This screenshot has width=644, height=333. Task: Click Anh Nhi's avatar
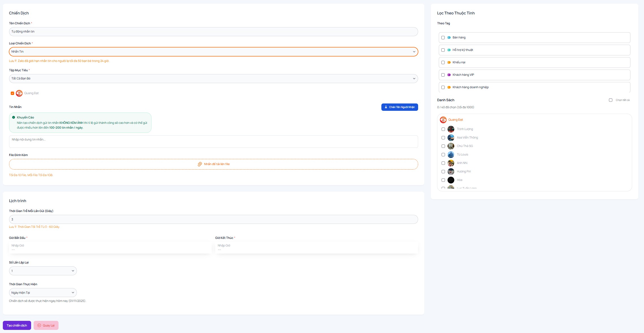(x=451, y=163)
